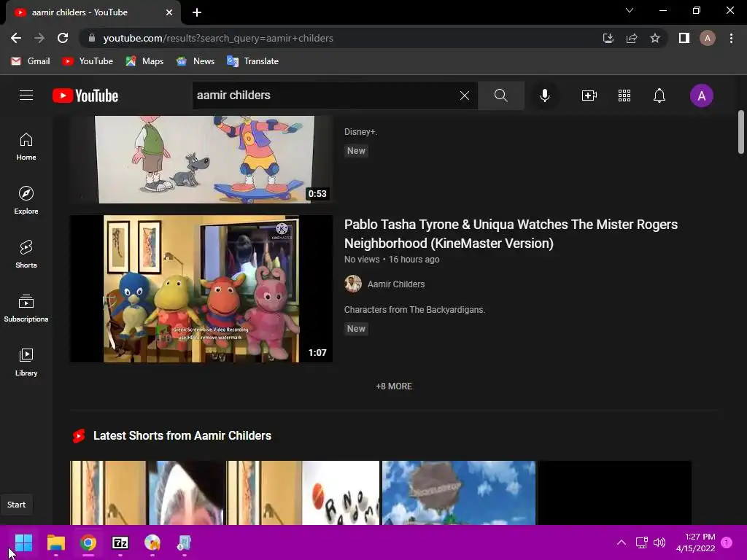Click the magnifier search button
Image resolution: width=747 pixels, height=560 pixels.
coord(500,96)
